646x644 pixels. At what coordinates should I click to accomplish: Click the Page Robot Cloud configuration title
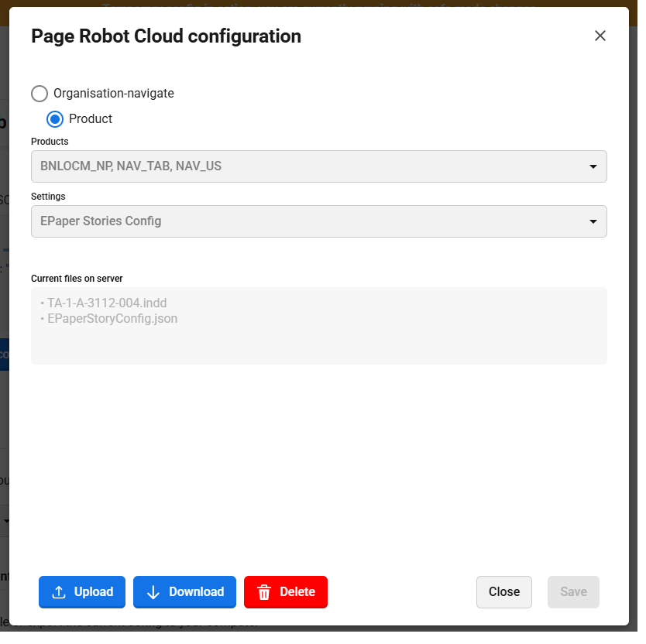[x=166, y=36]
